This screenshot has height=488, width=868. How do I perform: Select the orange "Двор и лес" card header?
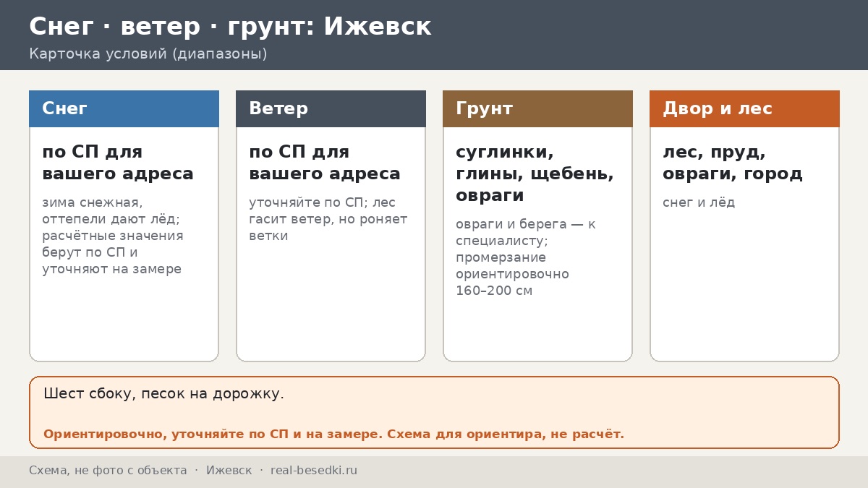tap(744, 108)
